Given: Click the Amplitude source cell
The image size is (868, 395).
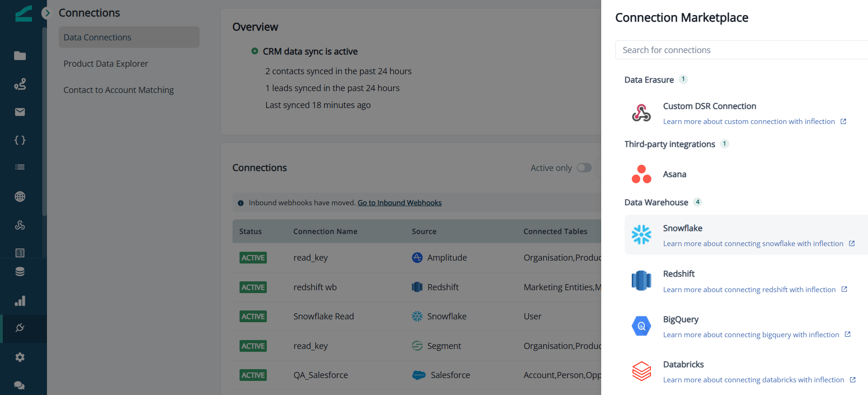Looking at the screenshot, I should point(439,257).
